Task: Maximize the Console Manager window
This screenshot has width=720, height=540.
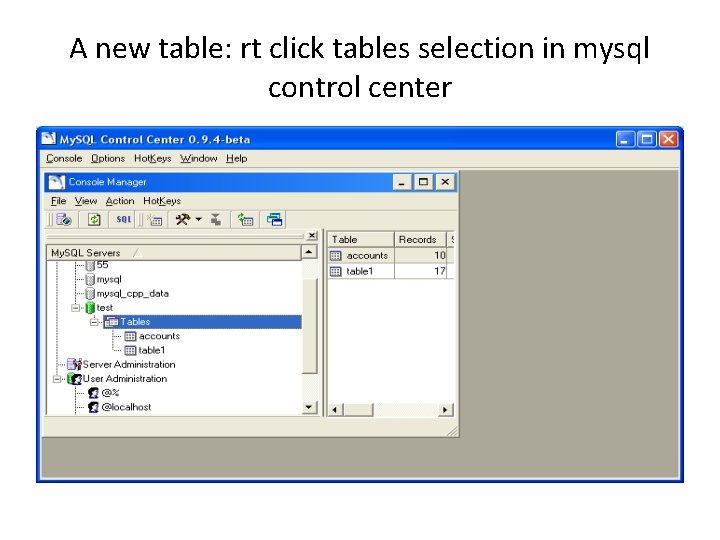Action: [423, 182]
